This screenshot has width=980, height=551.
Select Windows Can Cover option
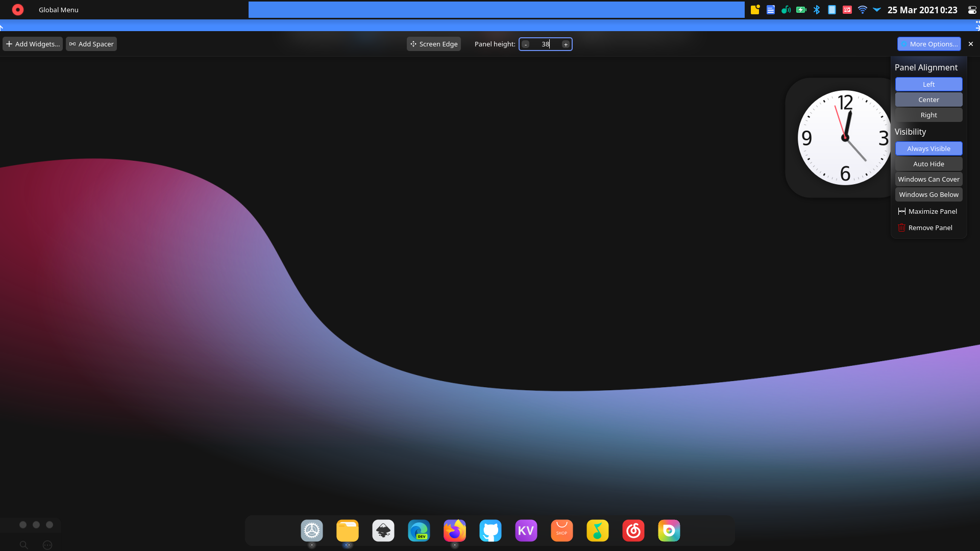coord(928,179)
